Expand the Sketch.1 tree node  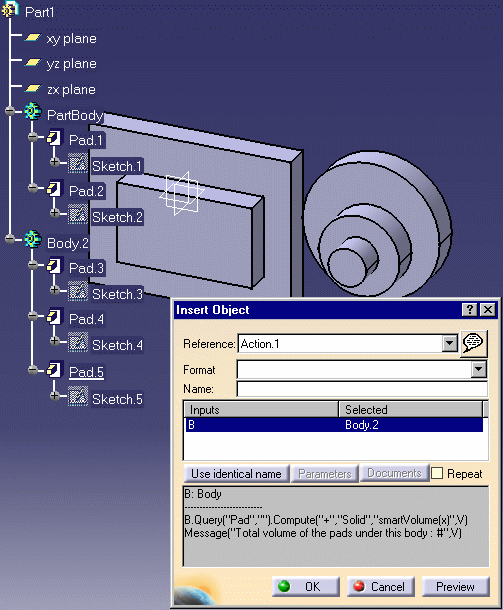[54, 162]
